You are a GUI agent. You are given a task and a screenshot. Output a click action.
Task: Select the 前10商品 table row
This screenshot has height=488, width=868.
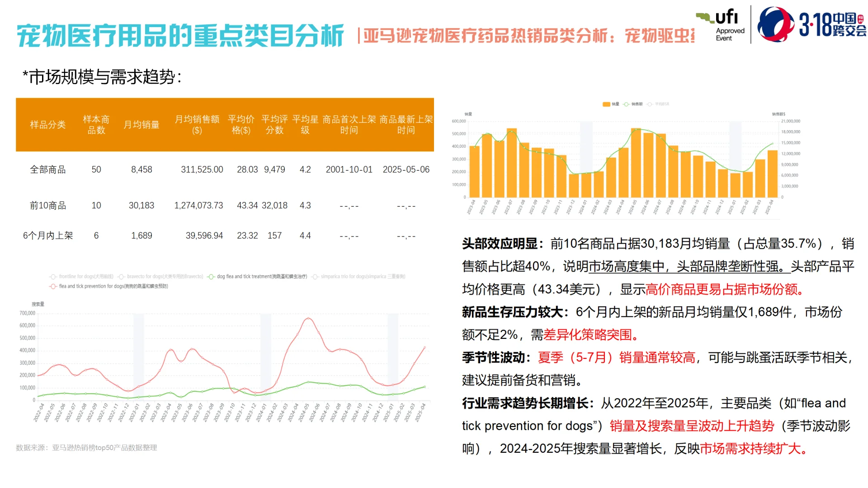(49, 205)
